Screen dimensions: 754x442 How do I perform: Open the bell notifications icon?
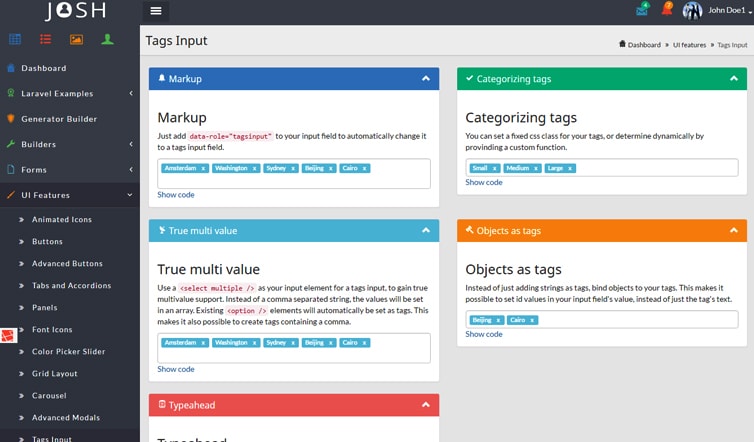coord(666,11)
